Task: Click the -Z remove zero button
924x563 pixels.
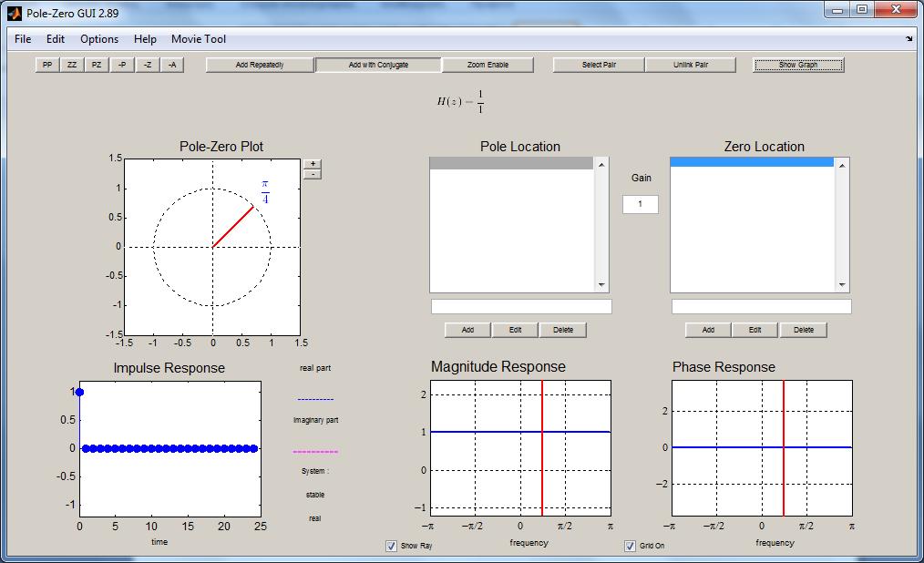Action: coord(148,65)
